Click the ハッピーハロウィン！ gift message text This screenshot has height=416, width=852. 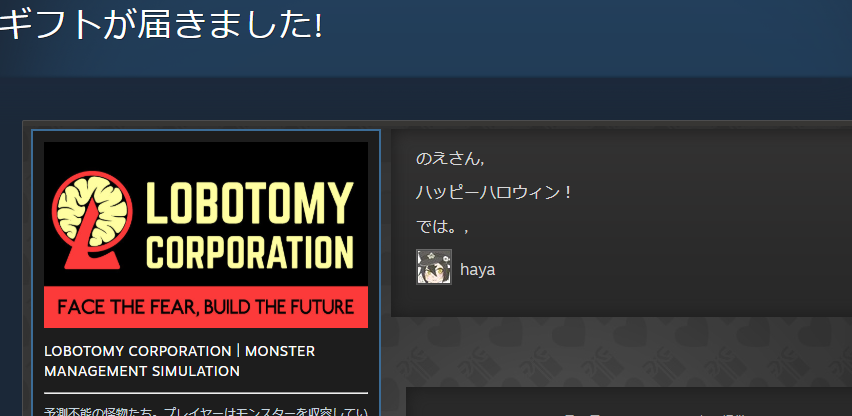click(x=493, y=193)
